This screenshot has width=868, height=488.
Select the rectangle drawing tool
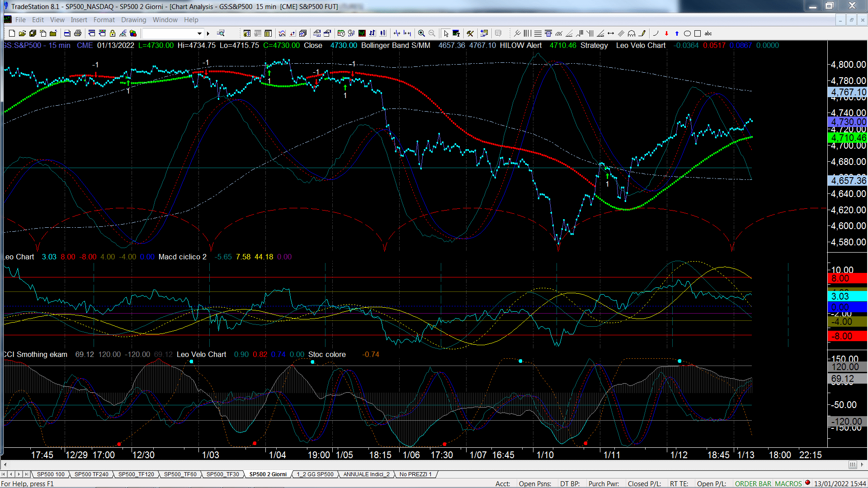(x=698, y=33)
